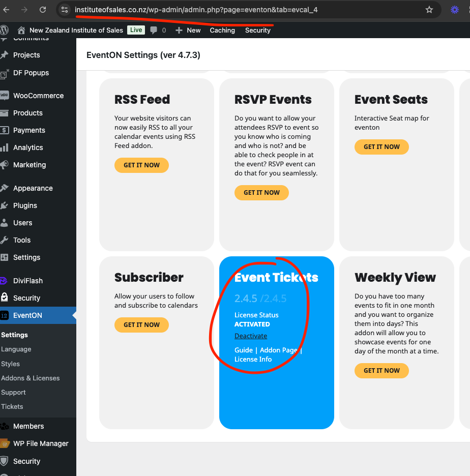Image resolution: width=470 pixels, height=476 pixels.
Task: Click the browser forward arrow
Action: [24, 10]
